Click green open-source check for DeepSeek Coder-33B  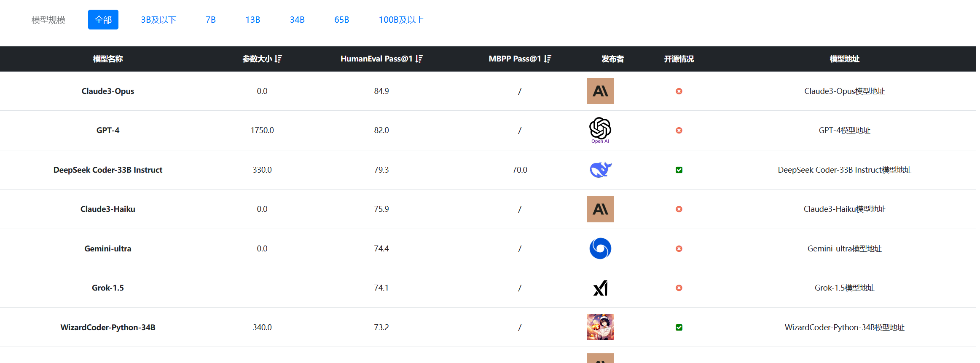[679, 170]
